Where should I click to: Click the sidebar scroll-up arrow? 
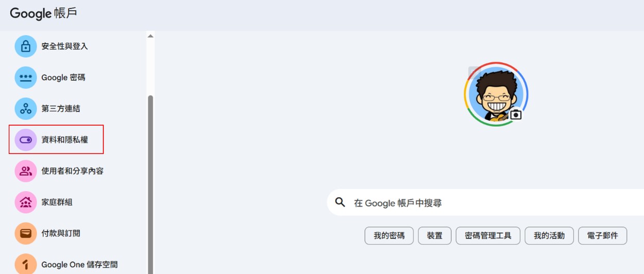pyautogui.click(x=150, y=36)
